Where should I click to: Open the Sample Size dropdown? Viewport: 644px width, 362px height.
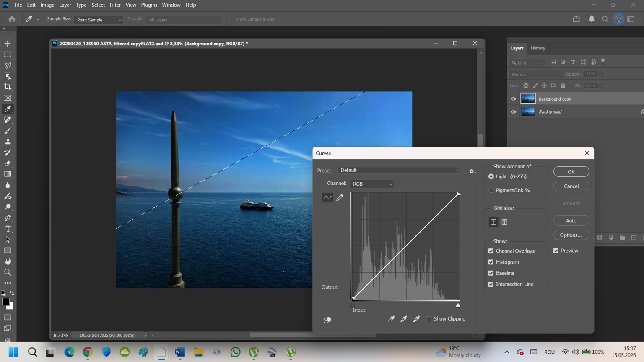tap(99, 20)
